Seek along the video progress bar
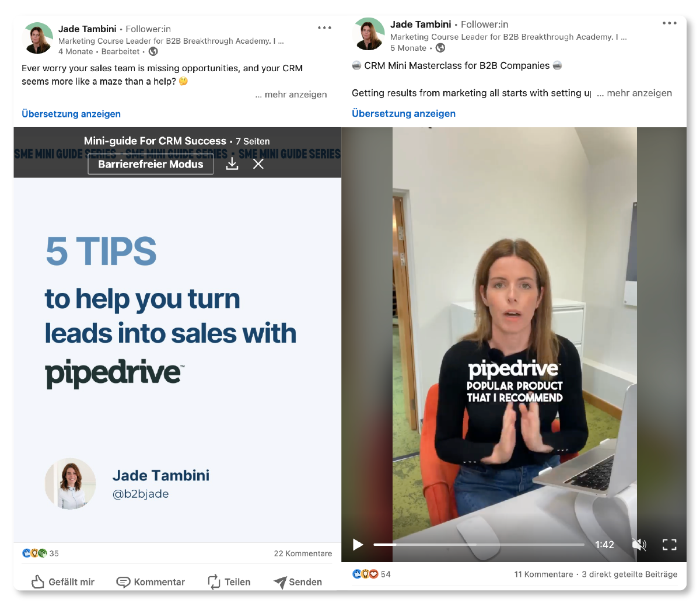Viewport: 700px width, 610px height. tap(478, 545)
